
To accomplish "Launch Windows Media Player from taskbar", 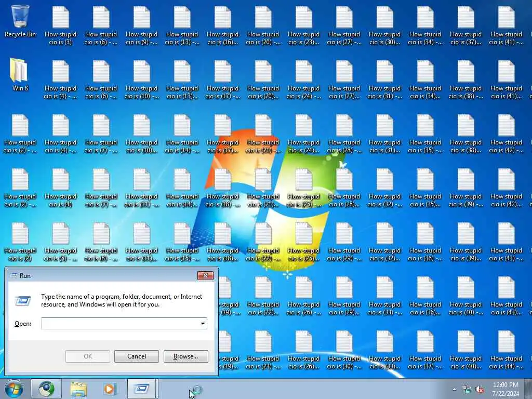I will click(109, 389).
